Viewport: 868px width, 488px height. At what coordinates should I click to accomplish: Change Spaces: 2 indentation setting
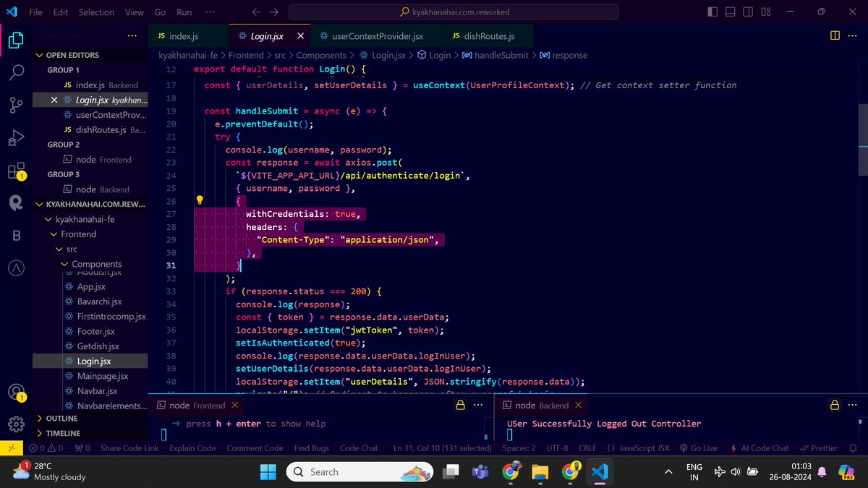[519, 448]
